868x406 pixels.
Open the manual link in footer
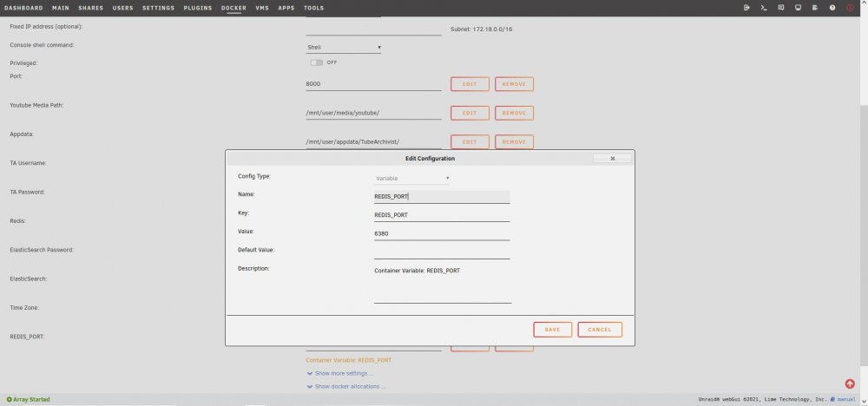point(846,399)
